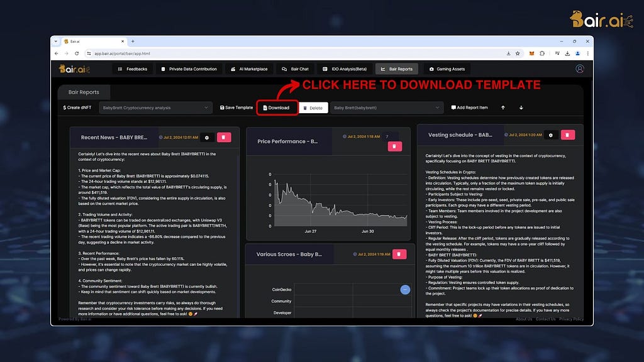Select the Bair Reports panel tab

84,92
